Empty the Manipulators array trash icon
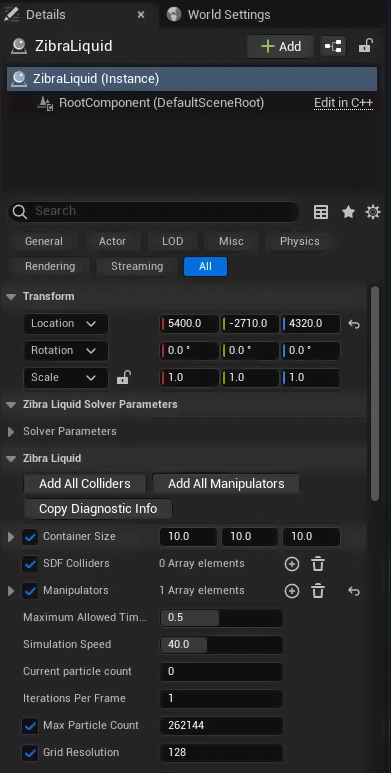This screenshot has height=773, width=391. click(x=318, y=591)
